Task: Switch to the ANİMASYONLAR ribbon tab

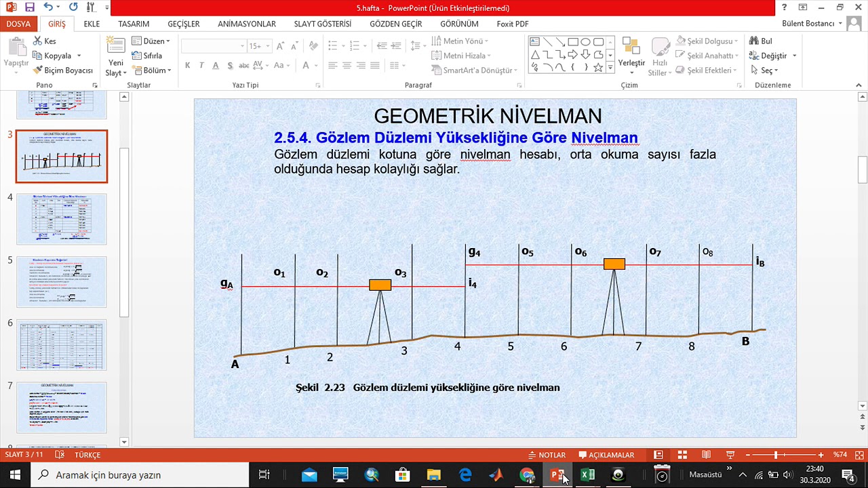Action: (247, 24)
